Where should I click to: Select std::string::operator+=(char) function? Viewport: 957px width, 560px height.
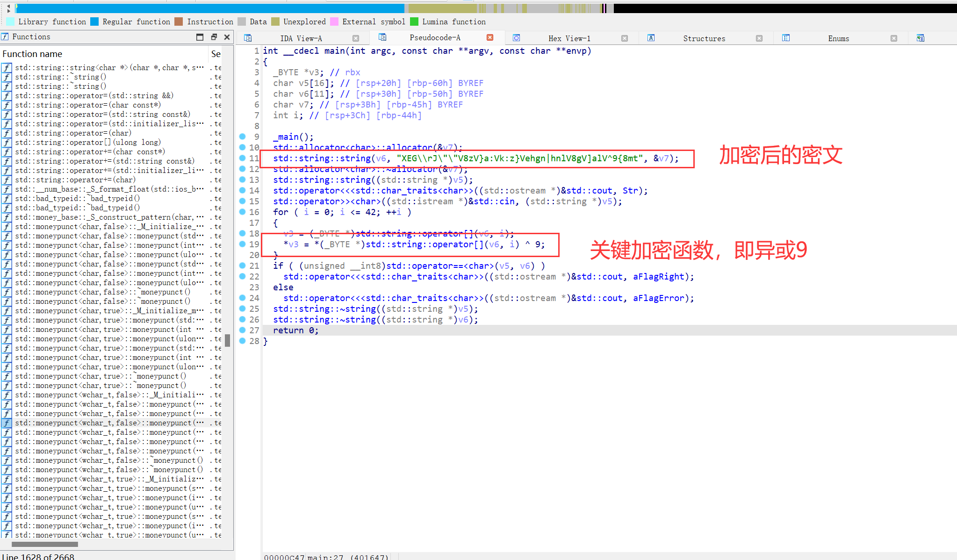point(75,179)
